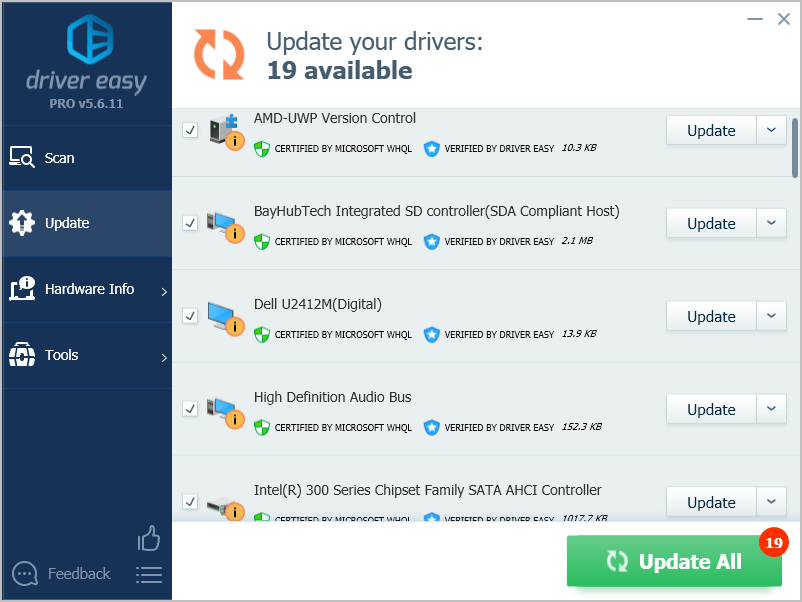Image resolution: width=802 pixels, height=602 pixels.
Task: Deselect the High Definition Audio Bus checkbox
Action: tap(190, 408)
